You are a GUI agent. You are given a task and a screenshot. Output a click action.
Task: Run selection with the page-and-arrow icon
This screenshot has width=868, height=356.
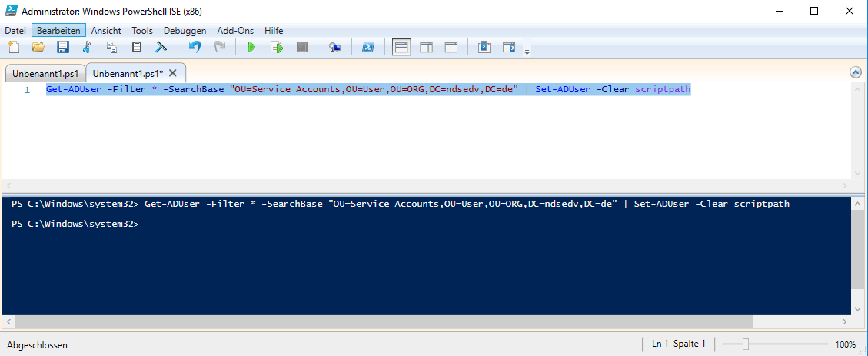coord(276,48)
